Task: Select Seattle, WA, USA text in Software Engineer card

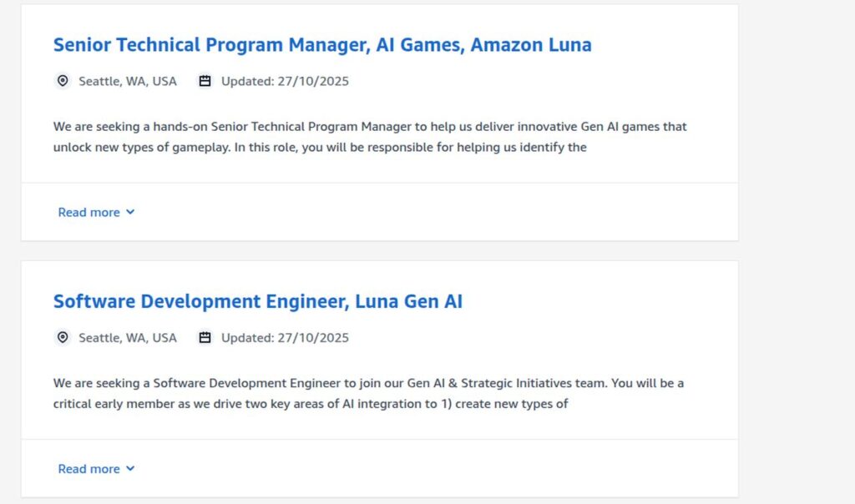Action: coord(128,338)
